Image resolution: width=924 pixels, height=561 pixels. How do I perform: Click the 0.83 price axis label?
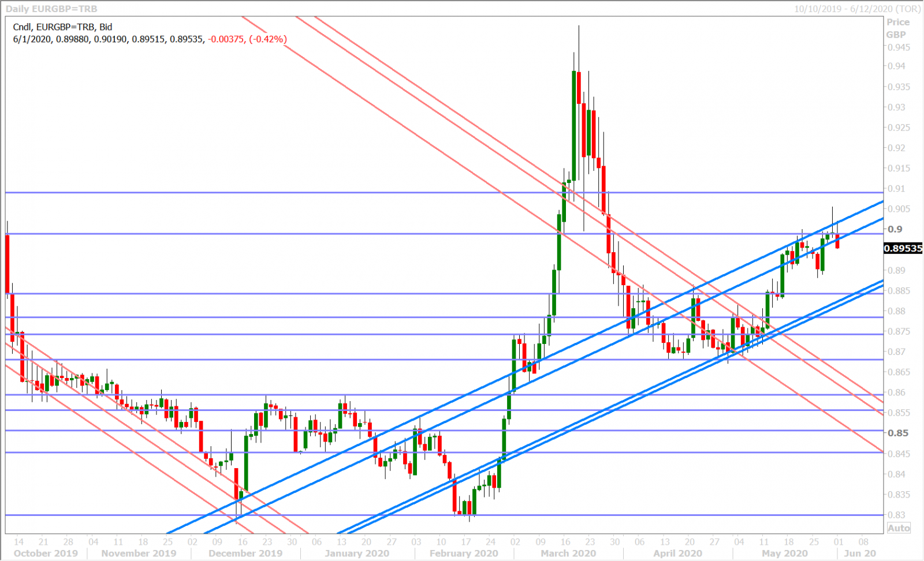[x=897, y=515]
